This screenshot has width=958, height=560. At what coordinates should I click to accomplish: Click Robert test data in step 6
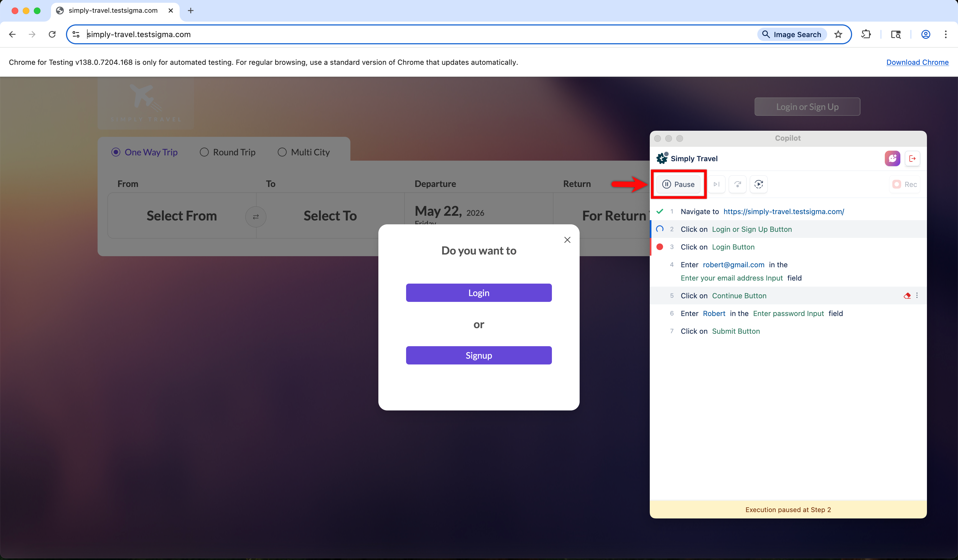pyautogui.click(x=714, y=314)
